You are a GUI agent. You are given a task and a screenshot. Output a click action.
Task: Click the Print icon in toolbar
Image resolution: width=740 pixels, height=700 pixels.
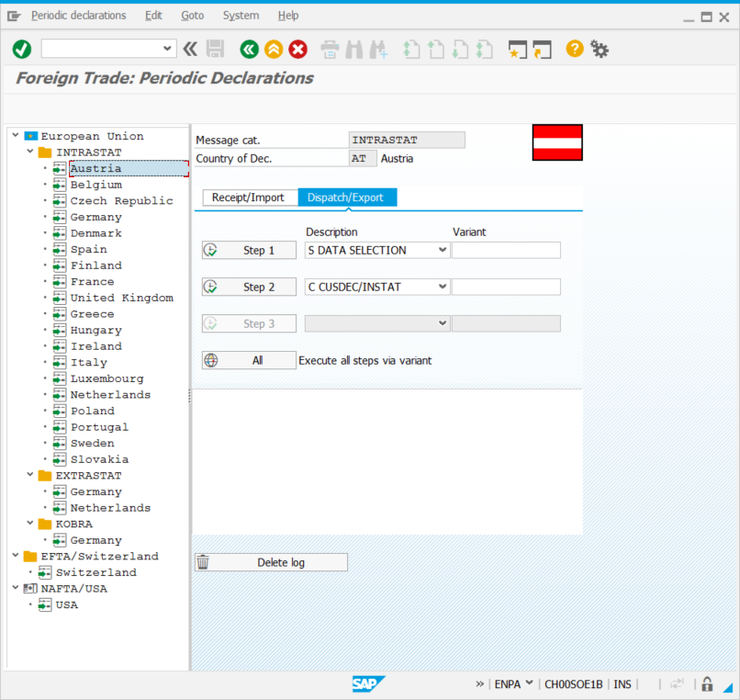coord(330,49)
